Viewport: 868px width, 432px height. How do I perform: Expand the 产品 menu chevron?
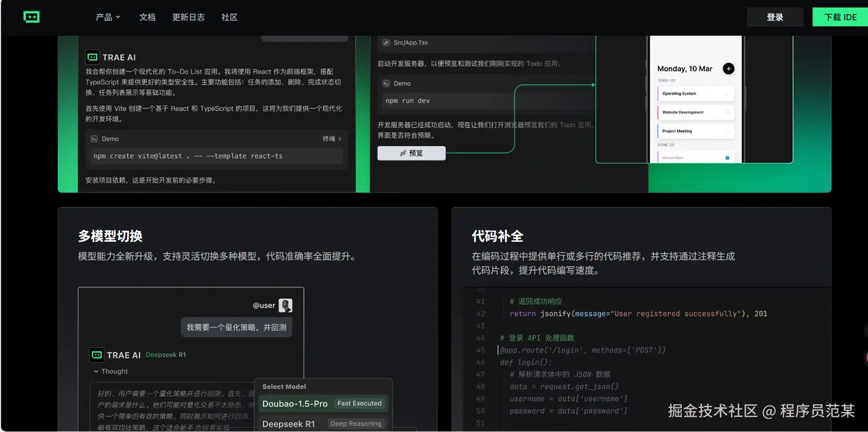pos(118,17)
